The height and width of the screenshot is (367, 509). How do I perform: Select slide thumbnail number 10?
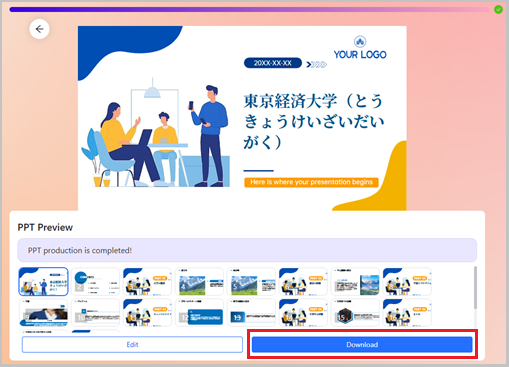[95, 313]
